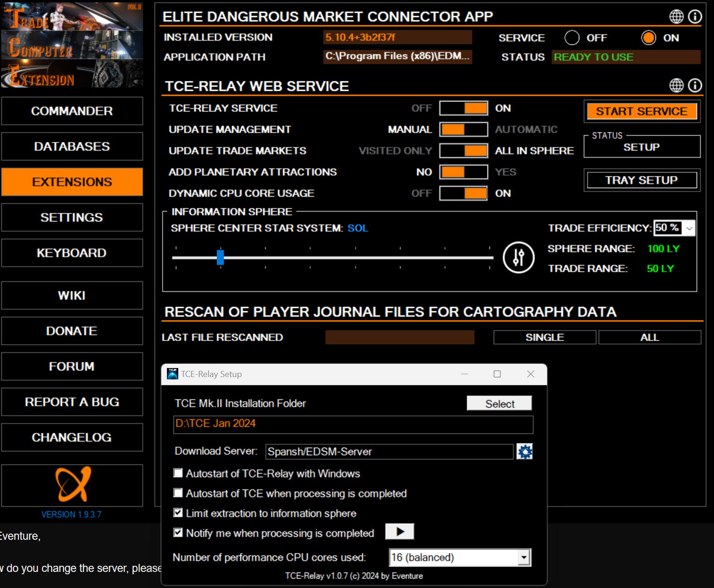Click the Download Server field

389,452
